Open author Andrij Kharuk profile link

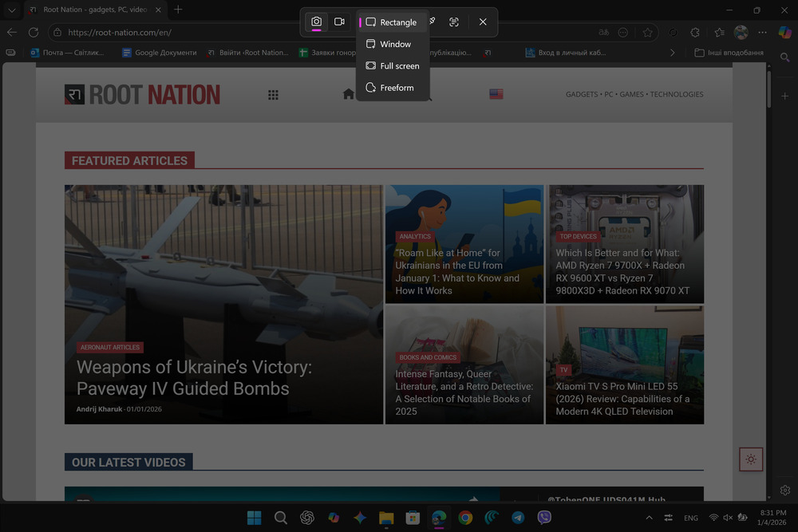(99, 409)
